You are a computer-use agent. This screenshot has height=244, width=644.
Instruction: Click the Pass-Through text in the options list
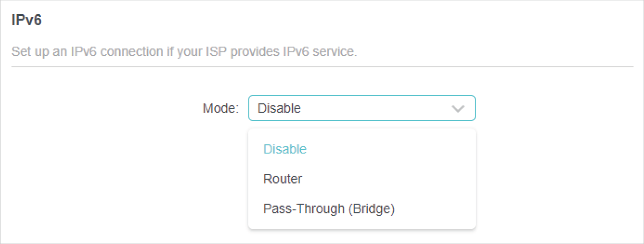(x=303, y=209)
